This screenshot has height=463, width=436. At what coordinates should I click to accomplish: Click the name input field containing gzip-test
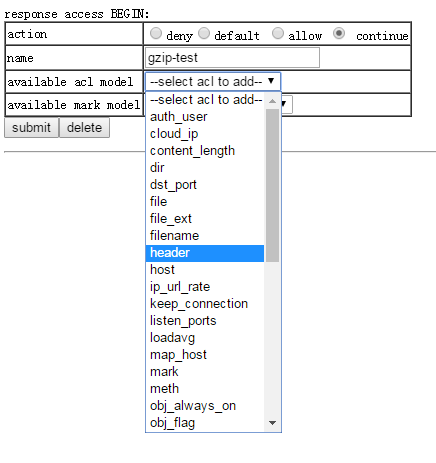[232, 58]
